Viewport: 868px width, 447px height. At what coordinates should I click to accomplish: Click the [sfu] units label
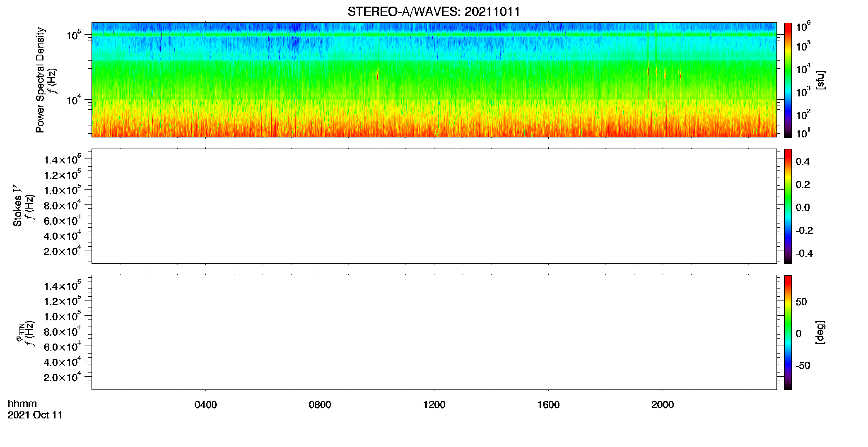(820, 80)
